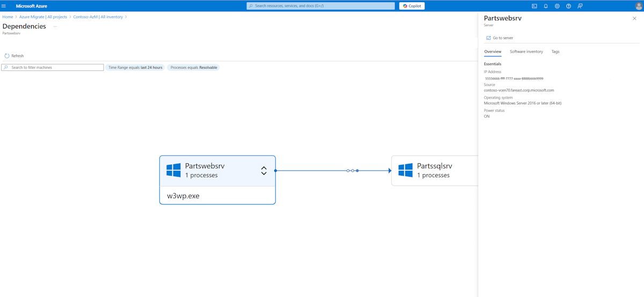This screenshot has height=297, width=644.
Task: Open the Azure portal hamburger menu
Action: click(x=4, y=6)
